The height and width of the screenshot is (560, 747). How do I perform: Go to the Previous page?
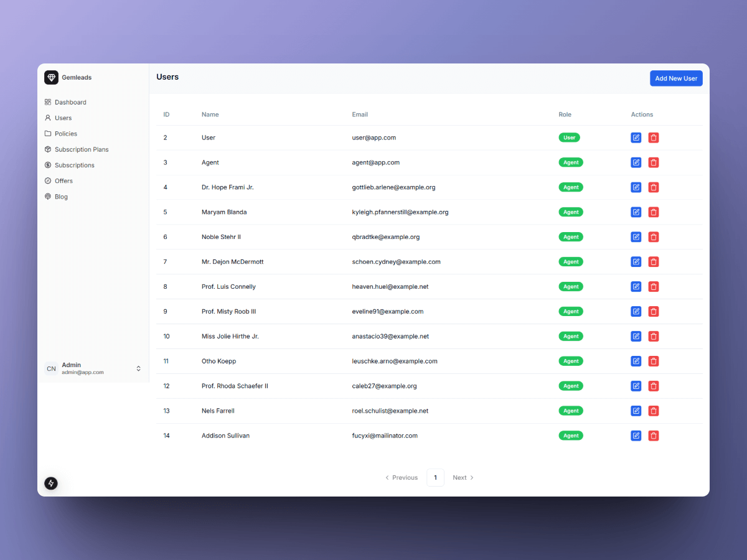tap(402, 478)
